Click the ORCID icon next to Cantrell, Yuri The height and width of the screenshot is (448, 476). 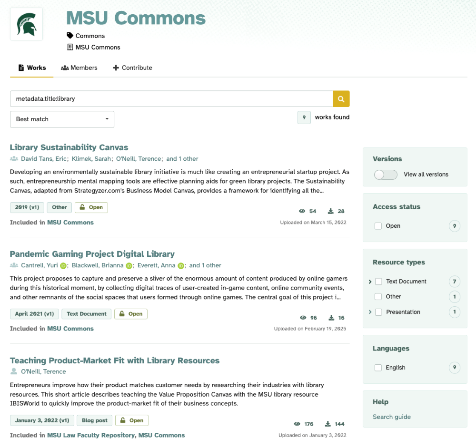click(x=62, y=265)
